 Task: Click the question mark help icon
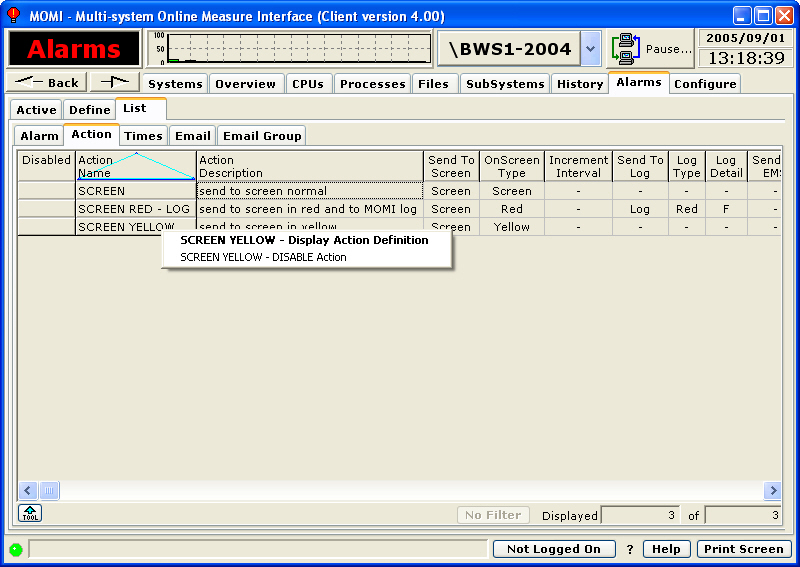[630, 549]
